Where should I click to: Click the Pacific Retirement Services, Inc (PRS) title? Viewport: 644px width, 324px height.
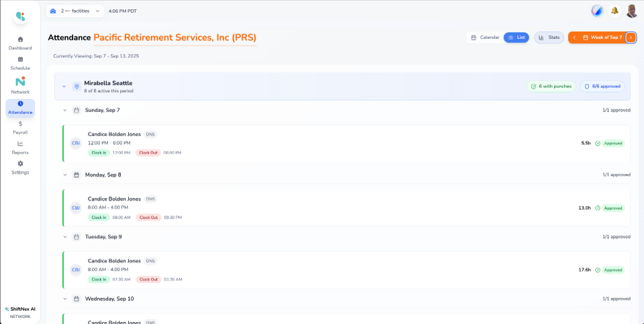175,38
